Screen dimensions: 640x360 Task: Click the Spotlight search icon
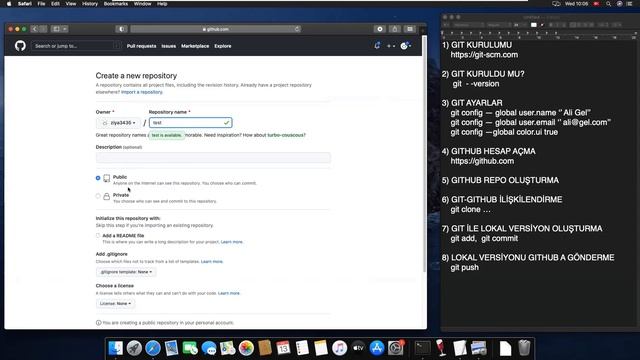(x=609, y=4)
